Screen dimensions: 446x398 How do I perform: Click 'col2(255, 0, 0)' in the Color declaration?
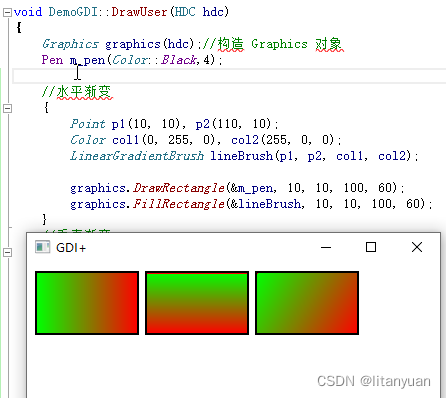[x=283, y=140]
